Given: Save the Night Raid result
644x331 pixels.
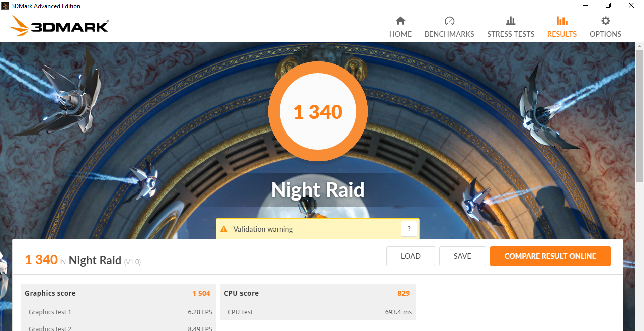Looking at the screenshot, I should (462, 256).
